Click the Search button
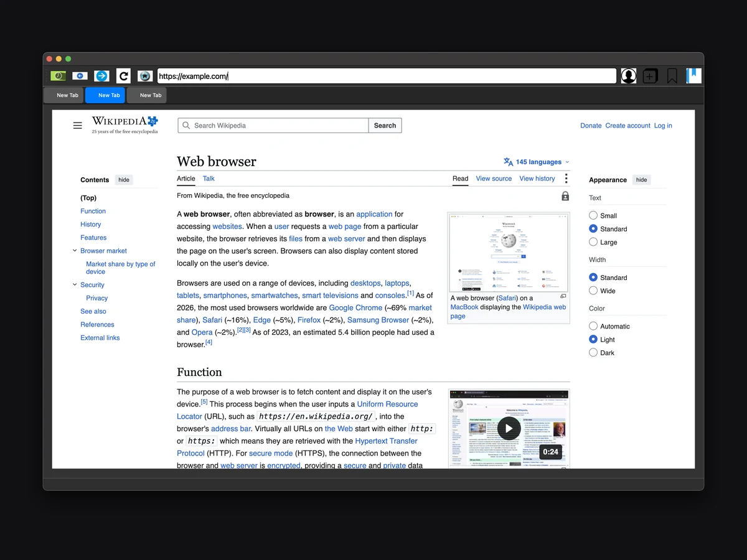Viewport: 747px width, 560px height. tap(385, 126)
